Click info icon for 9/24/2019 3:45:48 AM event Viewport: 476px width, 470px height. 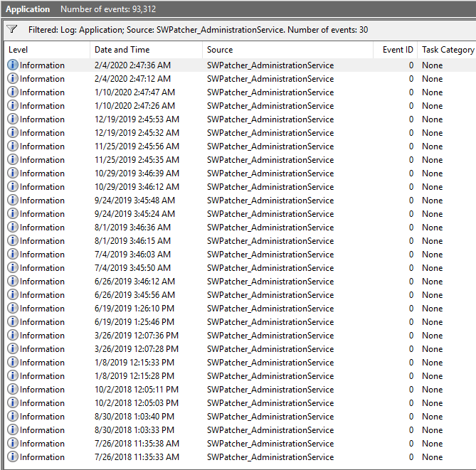pyautogui.click(x=12, y=200)
